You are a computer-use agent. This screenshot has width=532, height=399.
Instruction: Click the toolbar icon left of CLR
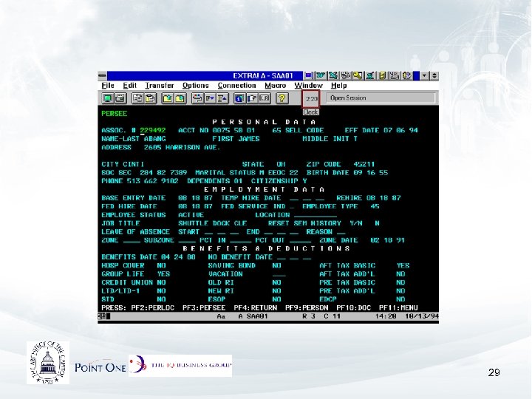tap(252, 98)
